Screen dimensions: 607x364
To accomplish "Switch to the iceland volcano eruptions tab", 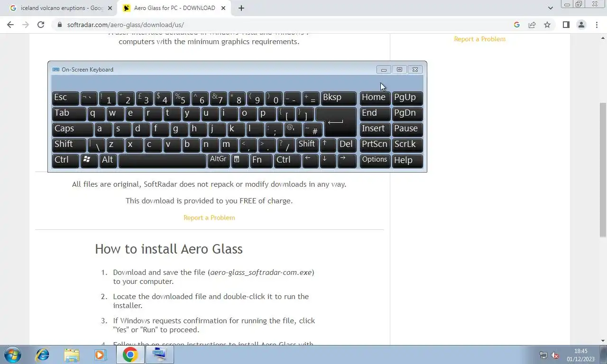I will (61, 8).
